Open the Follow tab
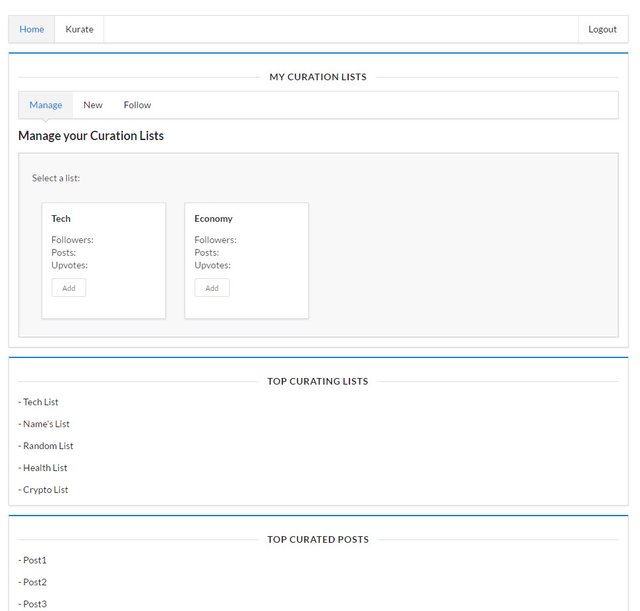640x611 pixels. (137, 105)
